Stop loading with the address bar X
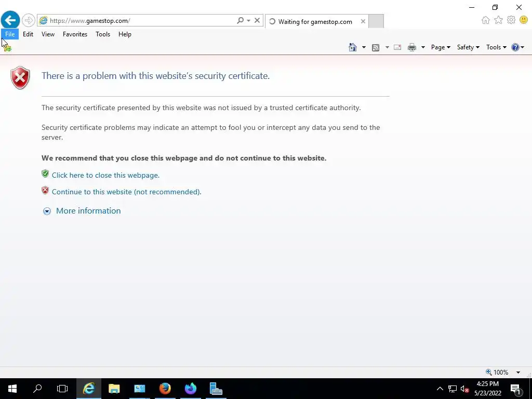532x399 pixels. point(257,20)
